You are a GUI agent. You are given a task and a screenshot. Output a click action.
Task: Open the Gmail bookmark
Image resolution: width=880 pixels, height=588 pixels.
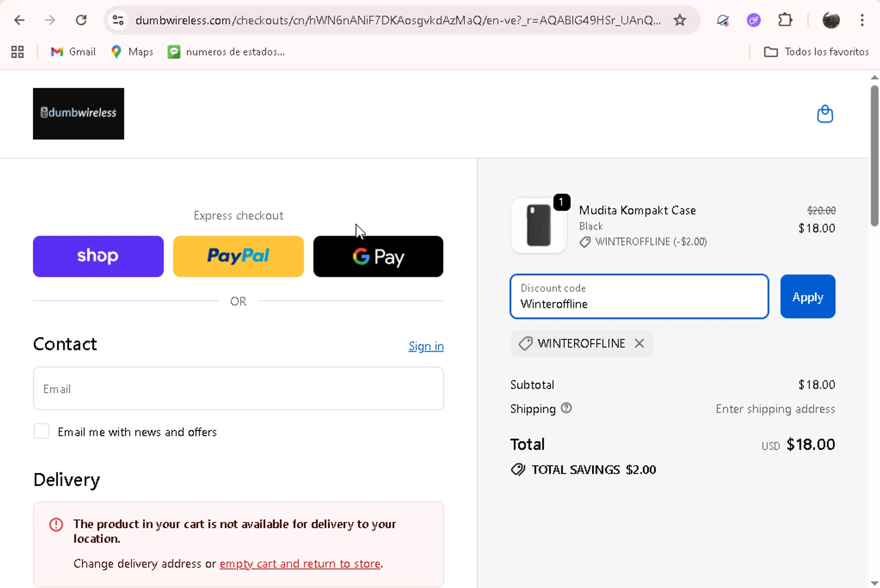[x=73, y=52]
